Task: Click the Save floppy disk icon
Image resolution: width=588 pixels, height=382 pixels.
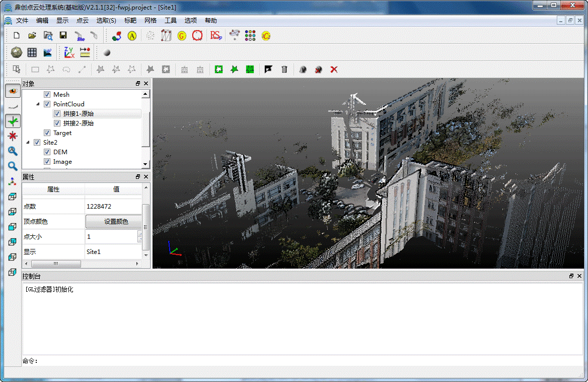Action: [63, 36]
